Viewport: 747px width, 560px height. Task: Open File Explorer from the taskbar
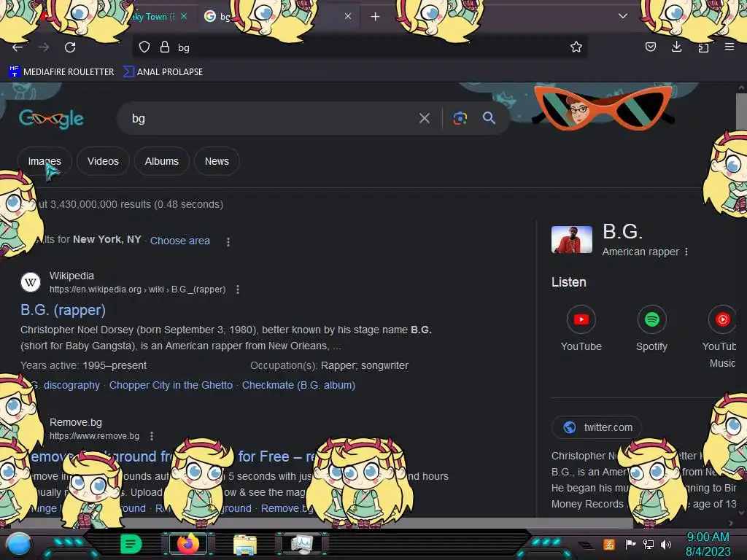click(245, 545)
